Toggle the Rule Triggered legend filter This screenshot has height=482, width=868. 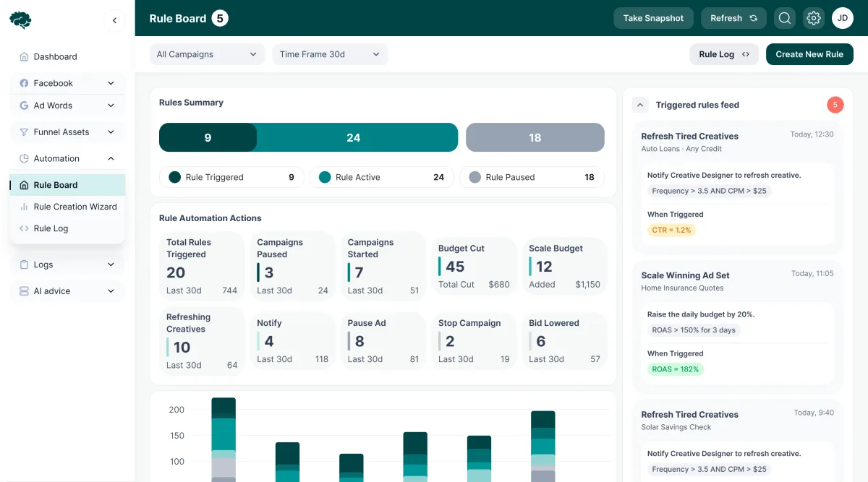(230, 177)
